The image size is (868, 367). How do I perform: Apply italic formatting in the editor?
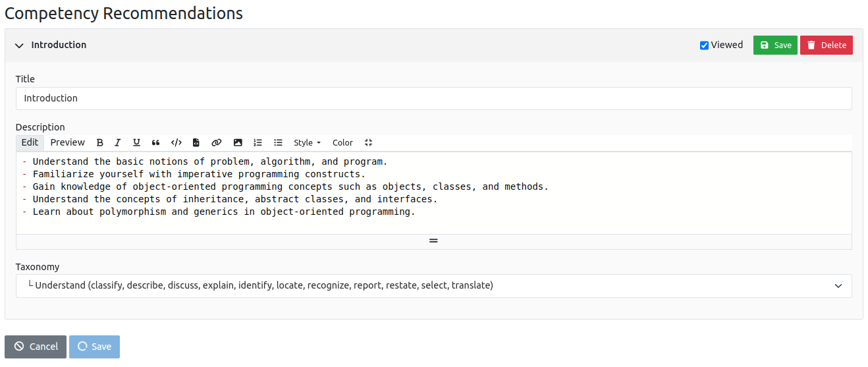pyautogui.click(x=118, y=143)
